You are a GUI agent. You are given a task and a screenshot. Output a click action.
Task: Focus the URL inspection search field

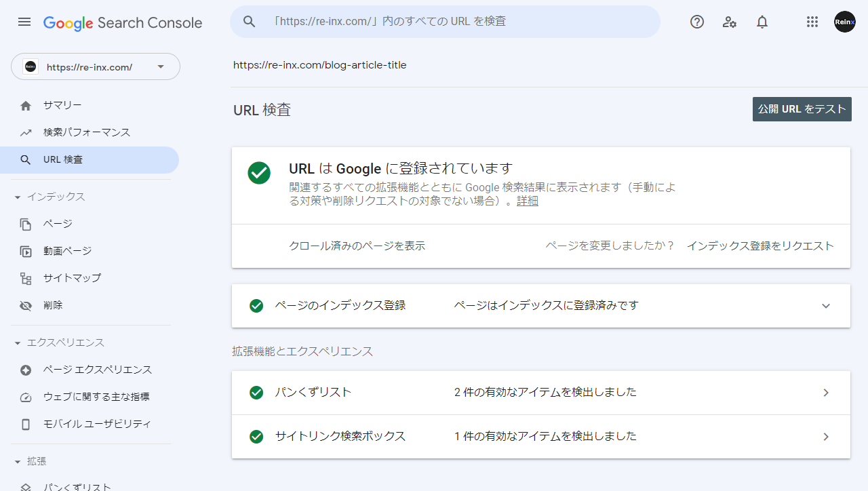445,22
